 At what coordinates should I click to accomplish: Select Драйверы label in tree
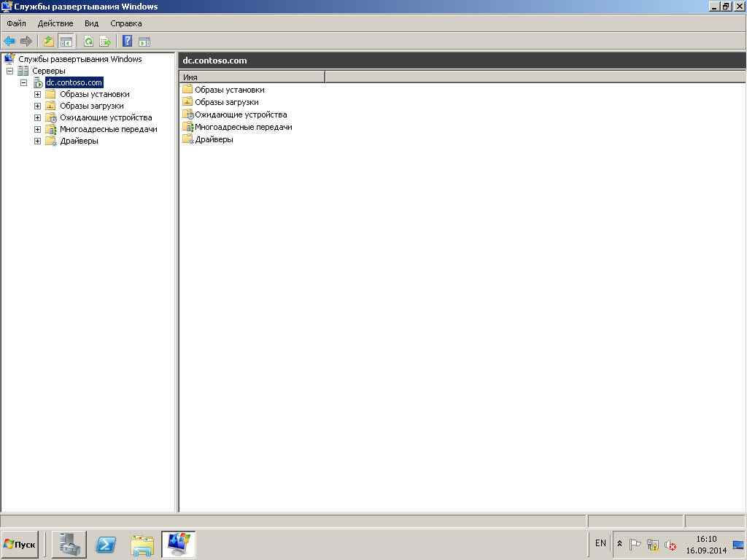pos(79,141)
